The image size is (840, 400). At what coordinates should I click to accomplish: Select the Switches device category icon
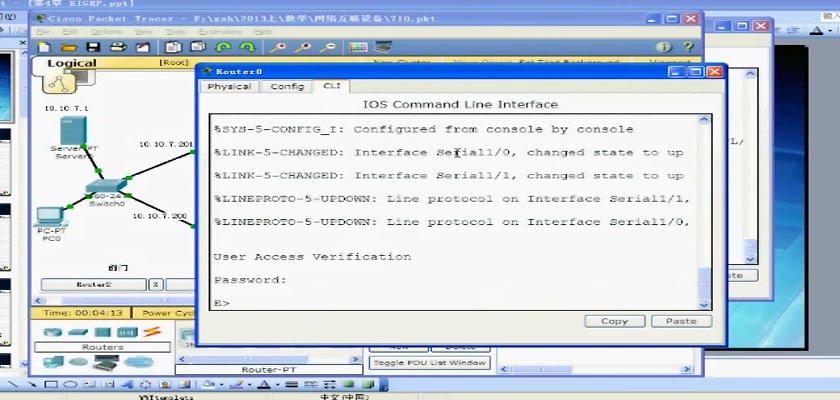pos(78,333)
